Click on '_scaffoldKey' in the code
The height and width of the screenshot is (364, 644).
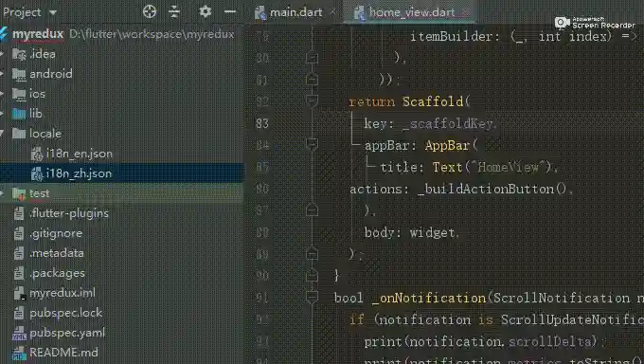coord(447,123)
